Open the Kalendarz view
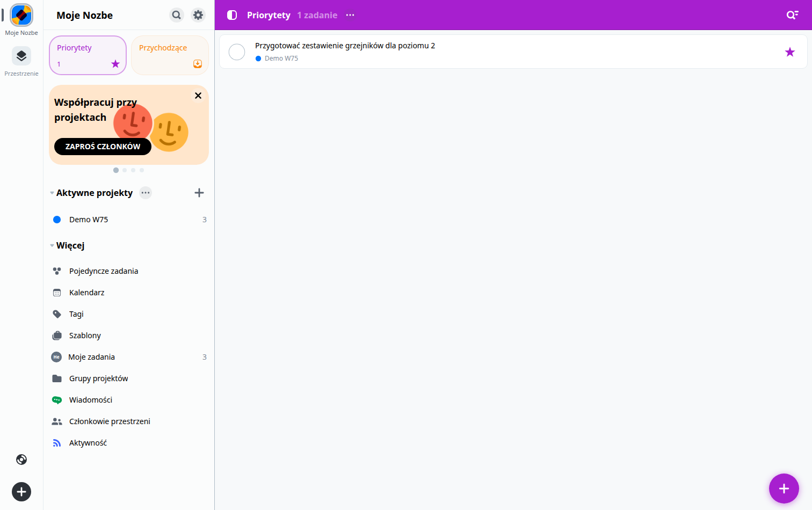 pos(129,293)
